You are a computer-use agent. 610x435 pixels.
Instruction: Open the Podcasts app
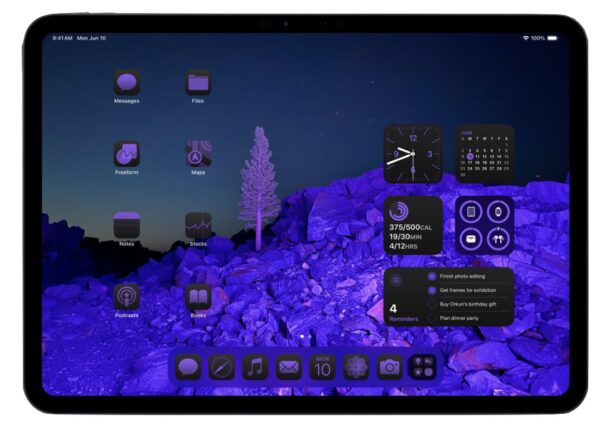126,297
